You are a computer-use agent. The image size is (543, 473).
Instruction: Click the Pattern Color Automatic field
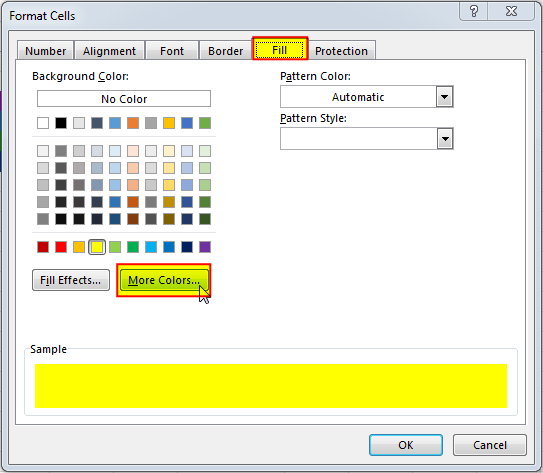(358, 97)
